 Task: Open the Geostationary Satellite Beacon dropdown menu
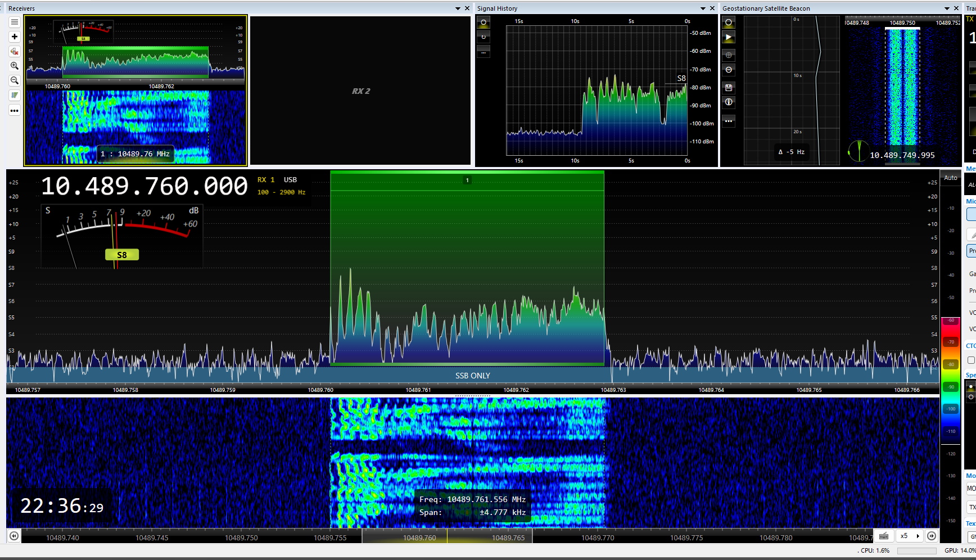pyautogui.click(x=948, y=8)
